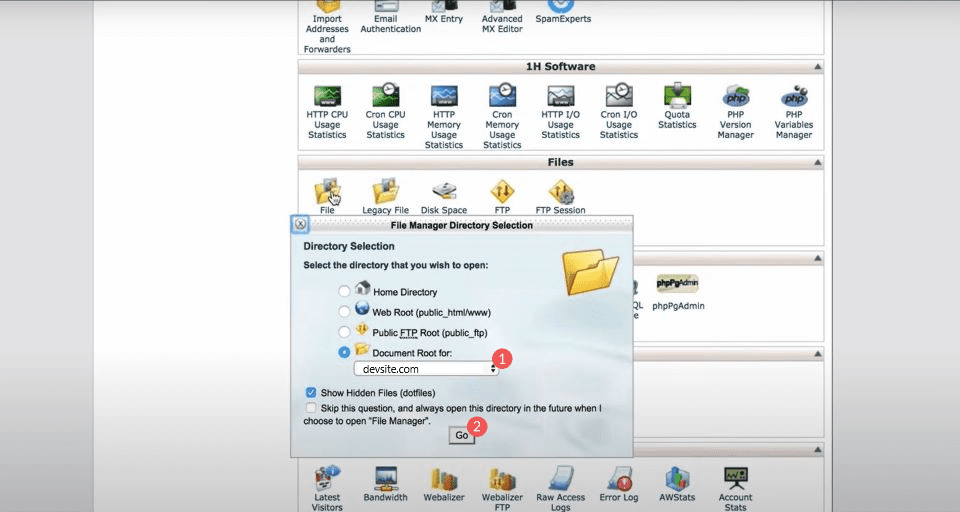Open Disk Space Usage
The image size is (960, 512).
point(444,196)
